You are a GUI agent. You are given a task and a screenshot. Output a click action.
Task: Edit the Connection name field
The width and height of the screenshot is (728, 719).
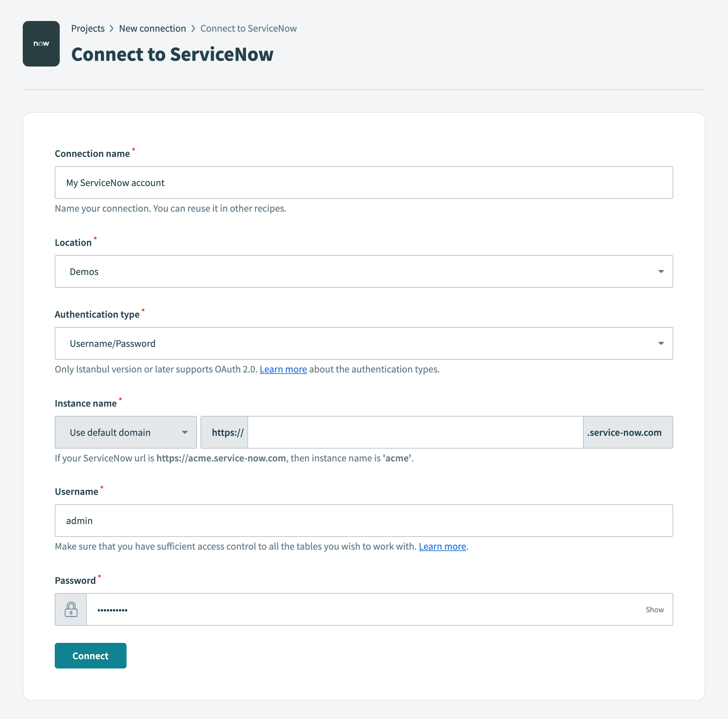(363, 183)
